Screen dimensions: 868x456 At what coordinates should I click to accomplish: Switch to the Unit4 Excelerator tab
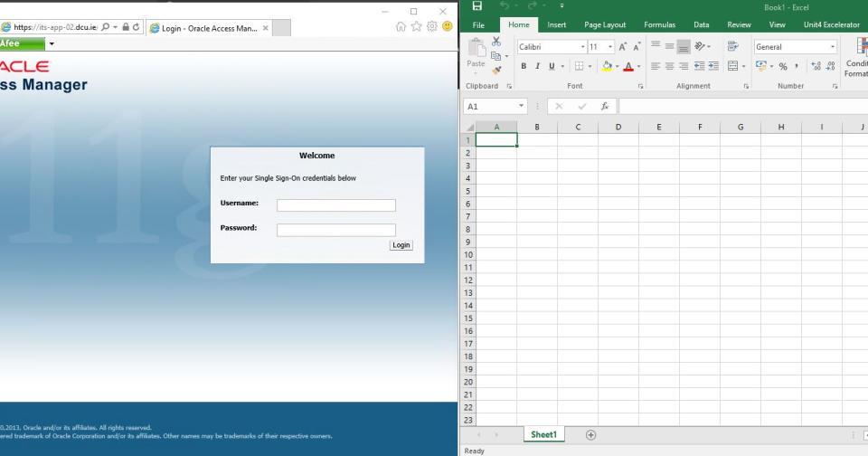pos(831,25)
